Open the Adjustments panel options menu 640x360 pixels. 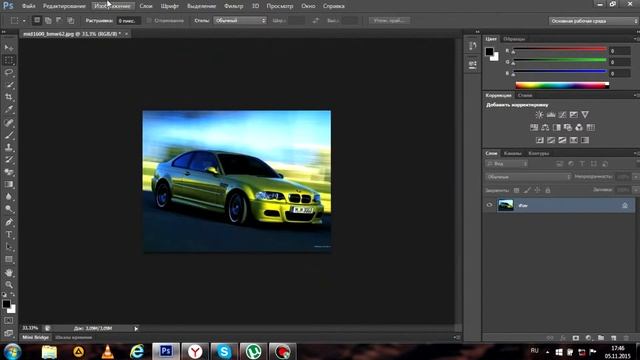pos(636,95)
